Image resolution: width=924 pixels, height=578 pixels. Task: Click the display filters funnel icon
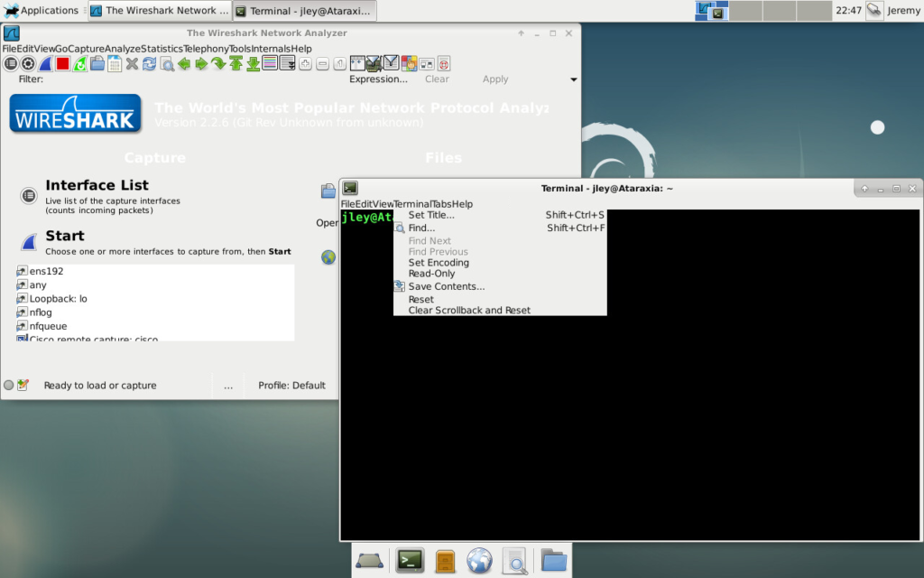(391, 63)
